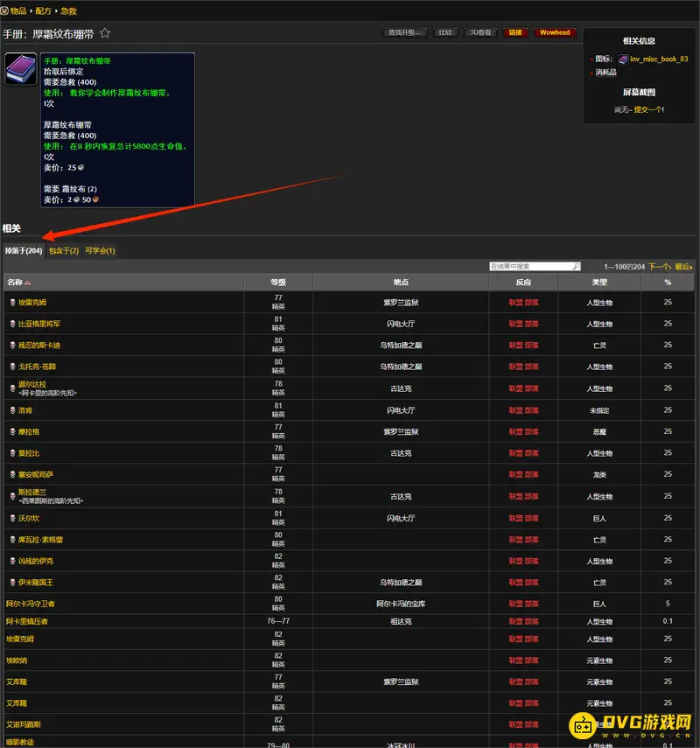Open the 配方 breadcrumb menu item

tap(43, 11)
